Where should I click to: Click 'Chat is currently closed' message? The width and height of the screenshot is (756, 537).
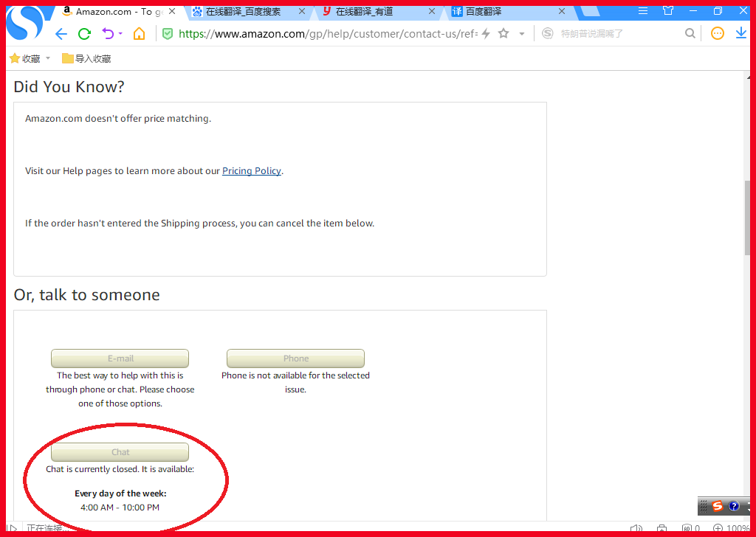[120, 469]
